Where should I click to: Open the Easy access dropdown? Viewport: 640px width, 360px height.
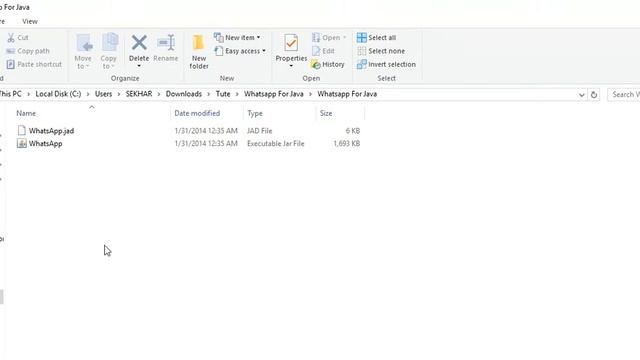(240, 51)
